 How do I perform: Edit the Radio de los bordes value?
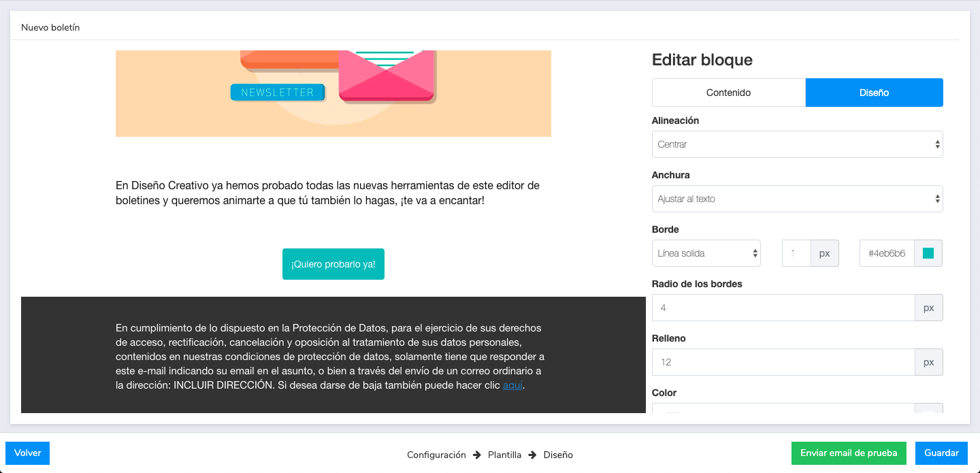(x=783, y=308)
